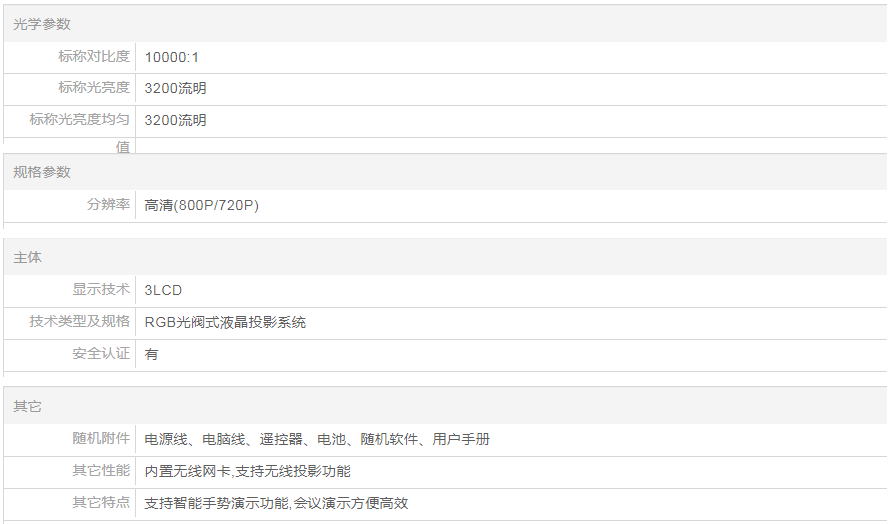
Task: Click the 随机附件 label
Action: click(101, 439)
